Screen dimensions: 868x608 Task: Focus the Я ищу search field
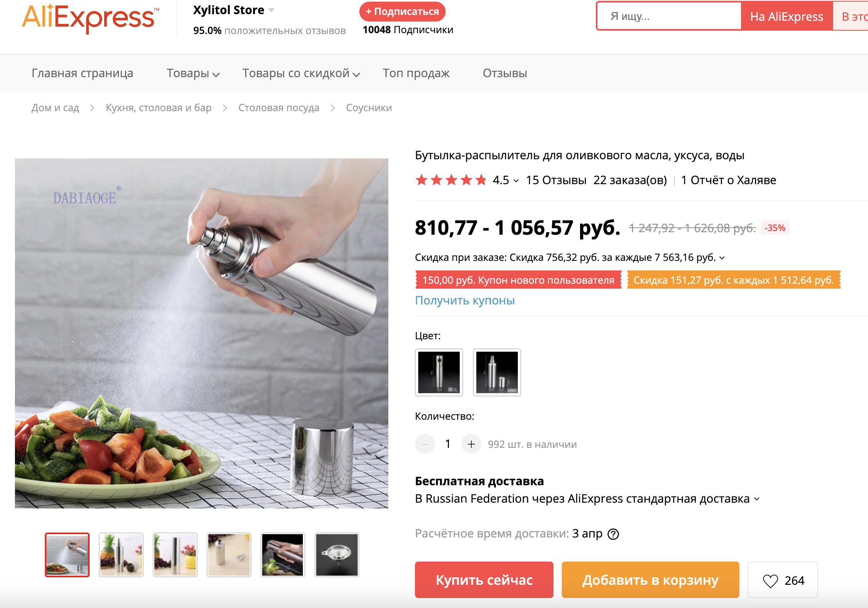click(x=669, y=16)
